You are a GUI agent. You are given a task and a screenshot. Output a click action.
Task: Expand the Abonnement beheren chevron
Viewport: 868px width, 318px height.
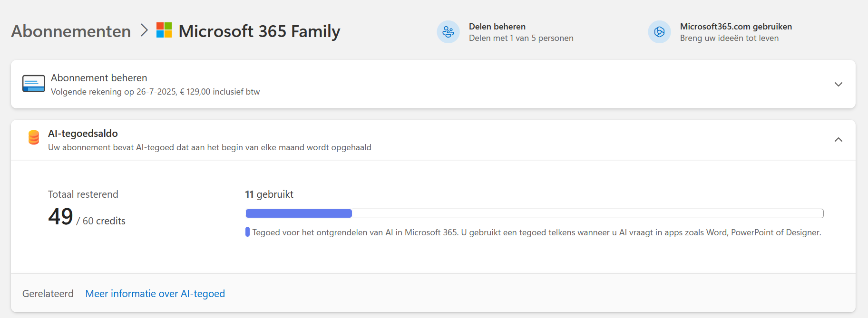[x=838, y=84]
